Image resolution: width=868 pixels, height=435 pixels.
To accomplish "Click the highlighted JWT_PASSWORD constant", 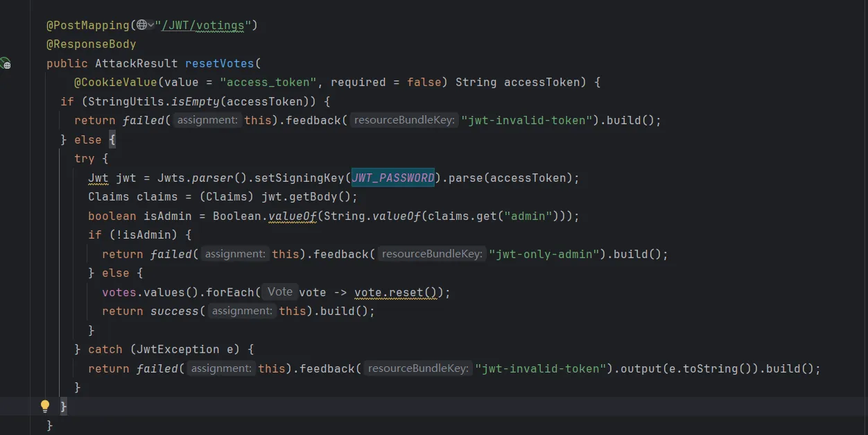I will tap(393, 178).
